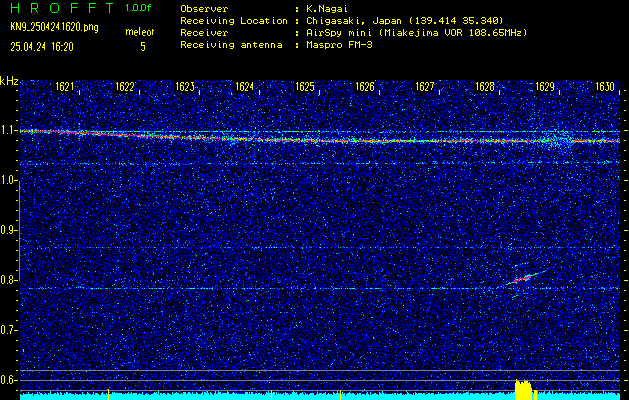
Task: Click the Receiving Location field label
Action: 234,20
